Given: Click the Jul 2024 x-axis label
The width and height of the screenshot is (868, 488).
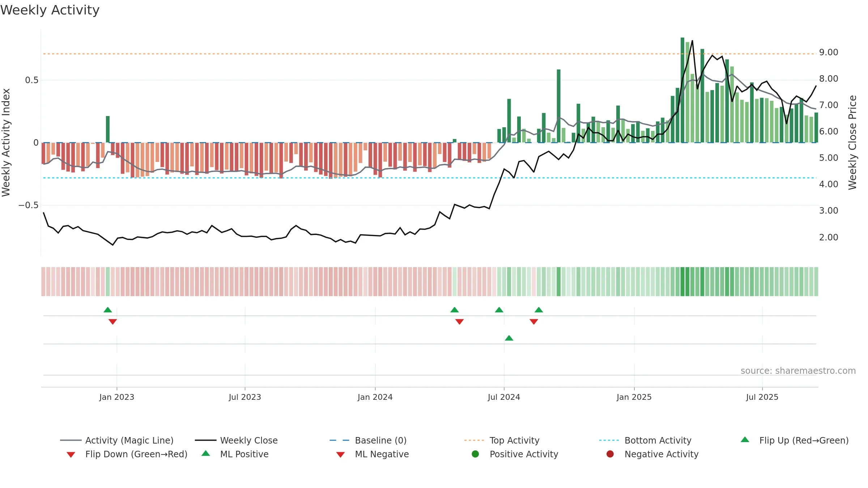Looking at the screenshot, I should 504,397.
